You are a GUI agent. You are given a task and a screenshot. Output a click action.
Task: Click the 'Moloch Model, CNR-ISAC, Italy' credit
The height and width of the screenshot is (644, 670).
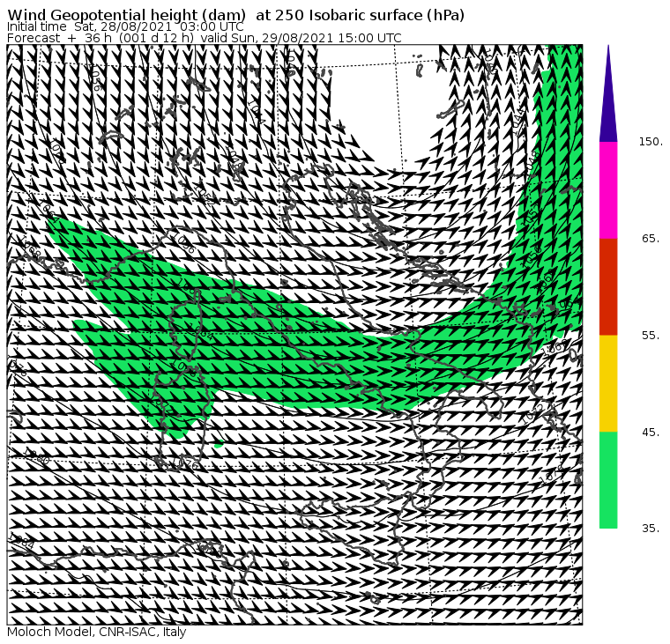click(x=97, y=632)
